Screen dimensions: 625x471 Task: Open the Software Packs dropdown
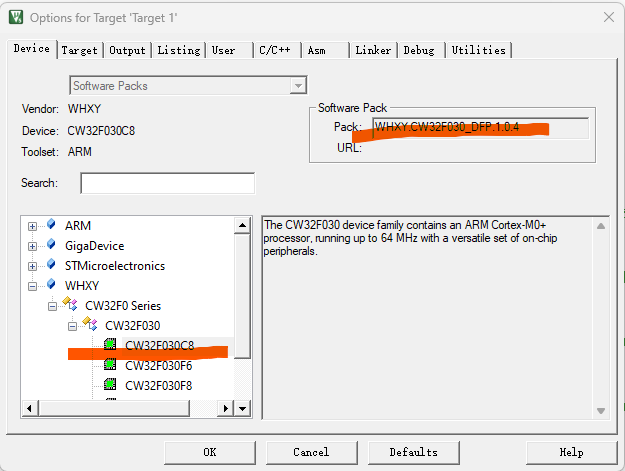(298, 85)
